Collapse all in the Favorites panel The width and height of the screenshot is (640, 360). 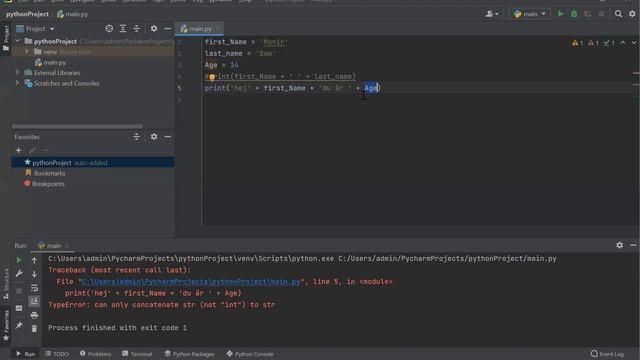pyautogui.click(x=136, y=137)
